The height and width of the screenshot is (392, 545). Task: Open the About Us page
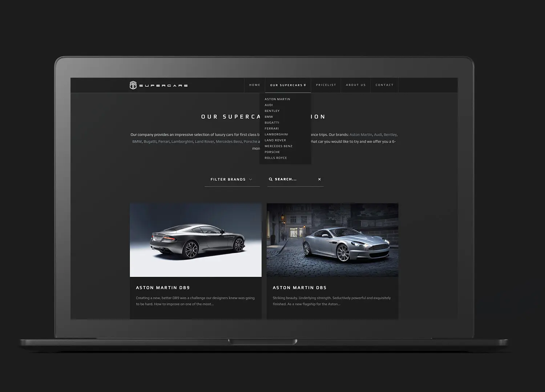356,85
